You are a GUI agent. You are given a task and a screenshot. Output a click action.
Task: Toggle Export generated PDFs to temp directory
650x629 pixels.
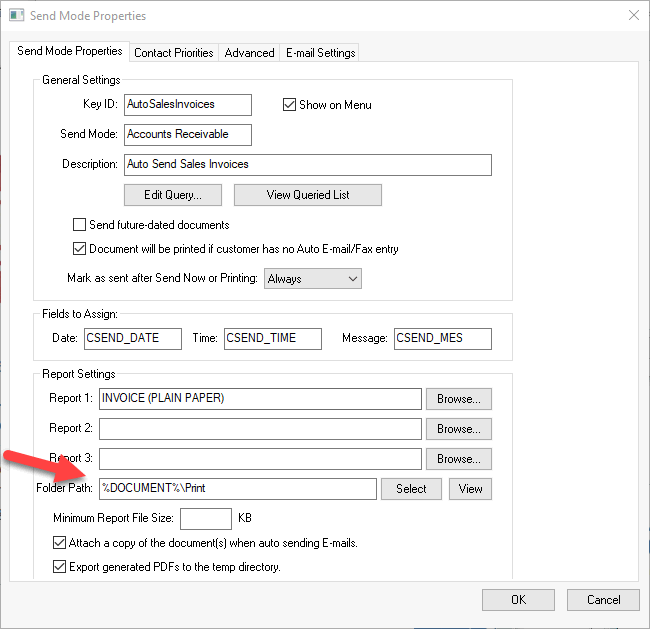click(59, 567)
